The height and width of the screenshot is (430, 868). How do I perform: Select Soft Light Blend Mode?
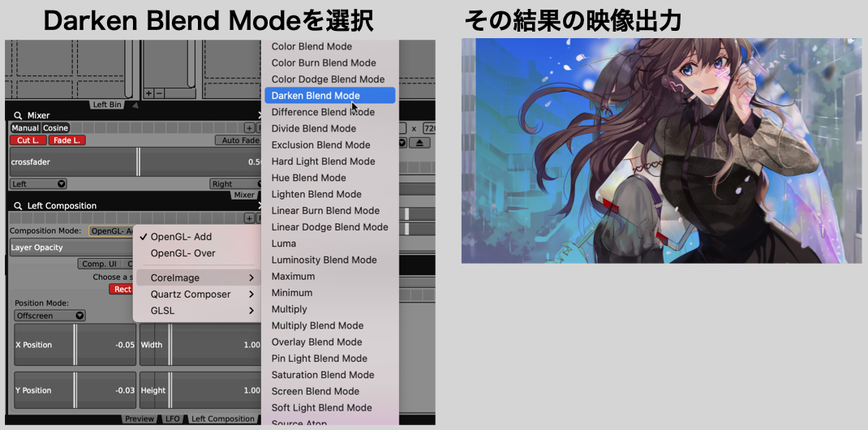pos(330,408)
